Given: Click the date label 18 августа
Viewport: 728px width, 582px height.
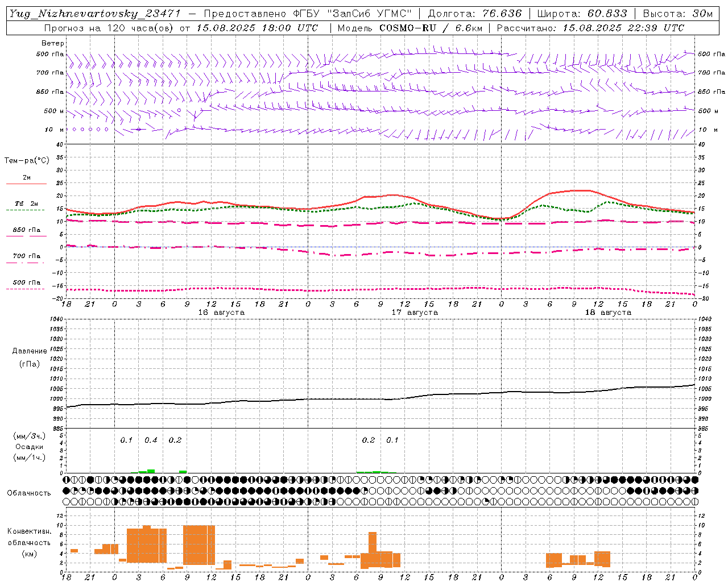Looking at the screenshot, I should pos(608,313).
